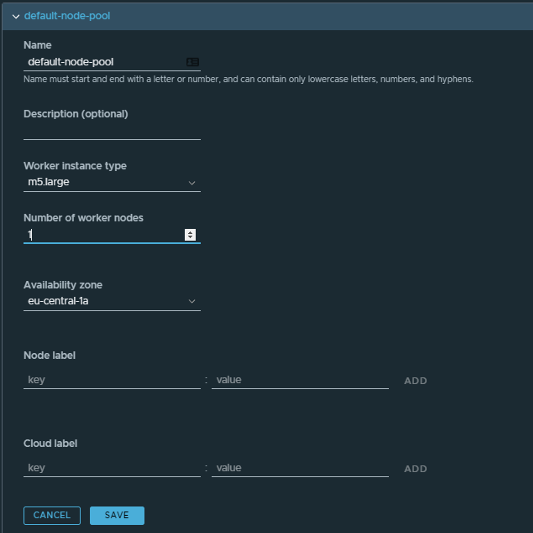Click the Cloud label value field
The height and width of the screenshot is (533, 533).
[300, 468]
